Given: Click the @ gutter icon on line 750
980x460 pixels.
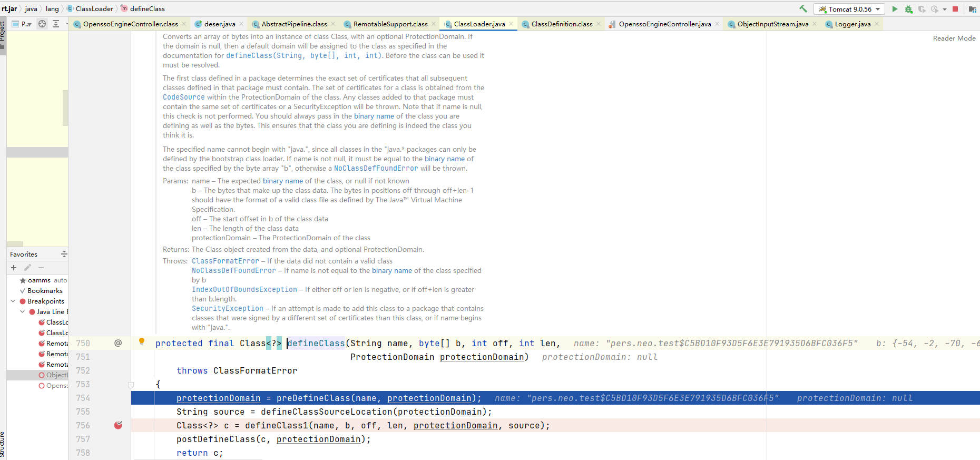Looking at the screenshot, I should point(118,343).
